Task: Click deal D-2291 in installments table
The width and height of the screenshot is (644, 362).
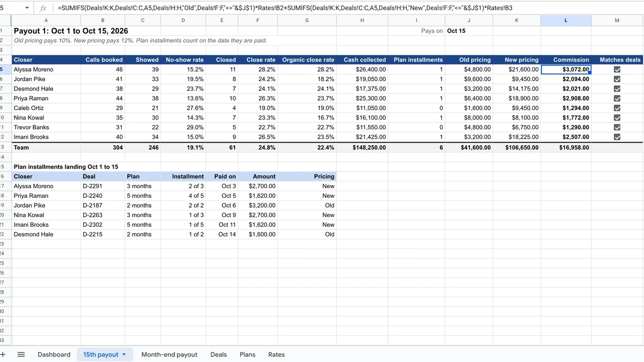Action: tap(103, 186)
